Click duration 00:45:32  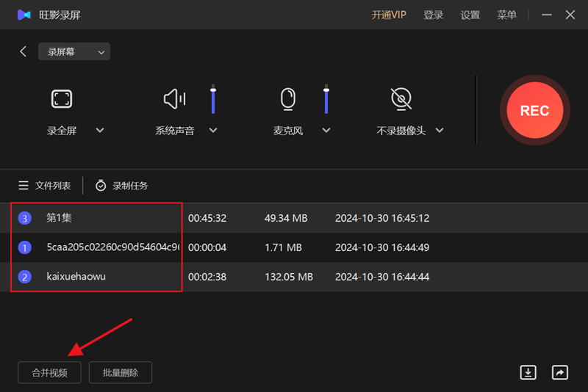tap(207, 218)
